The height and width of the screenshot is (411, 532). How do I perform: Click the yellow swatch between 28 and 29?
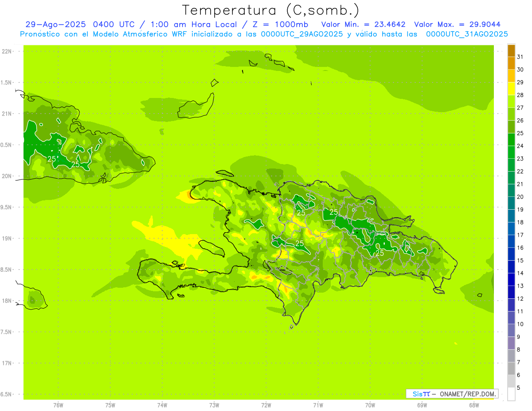pyautogui.click(x=511, y=89)
